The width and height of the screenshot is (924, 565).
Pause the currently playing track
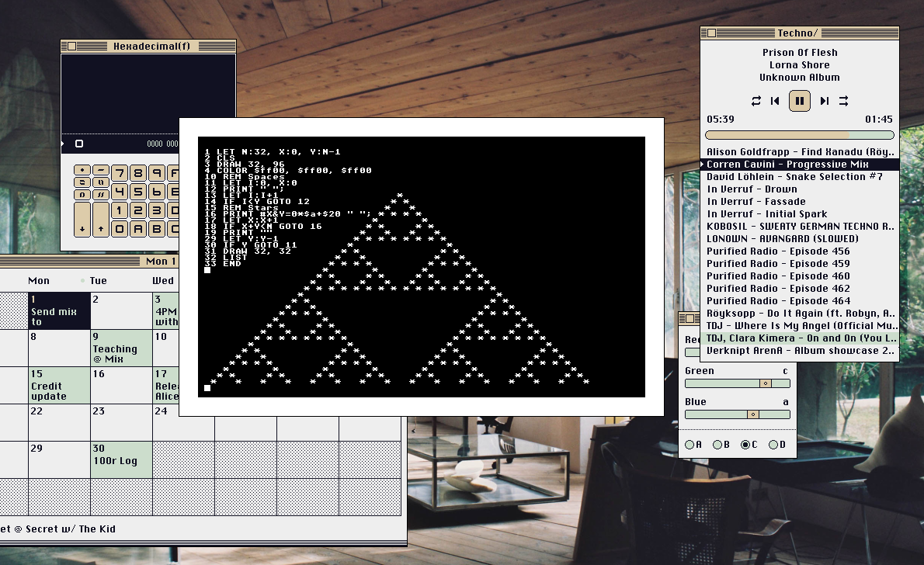tap(800, 101)
